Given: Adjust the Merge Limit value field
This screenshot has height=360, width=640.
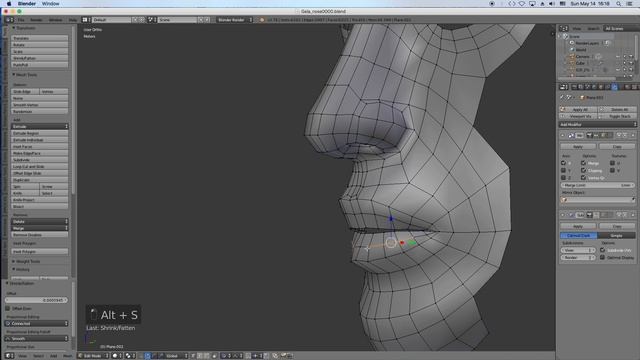Looking at the screenshot, I should pos(598,185).
